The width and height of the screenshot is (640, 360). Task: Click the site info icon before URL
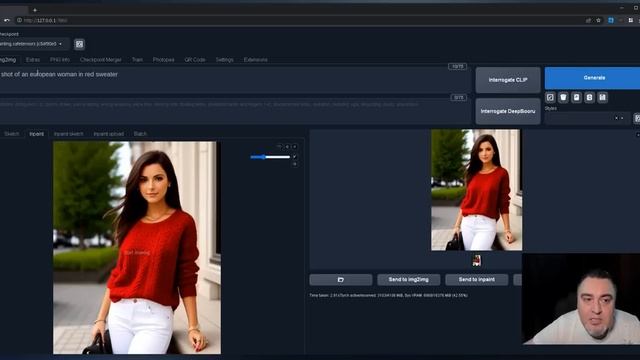[x=19, y=20]
